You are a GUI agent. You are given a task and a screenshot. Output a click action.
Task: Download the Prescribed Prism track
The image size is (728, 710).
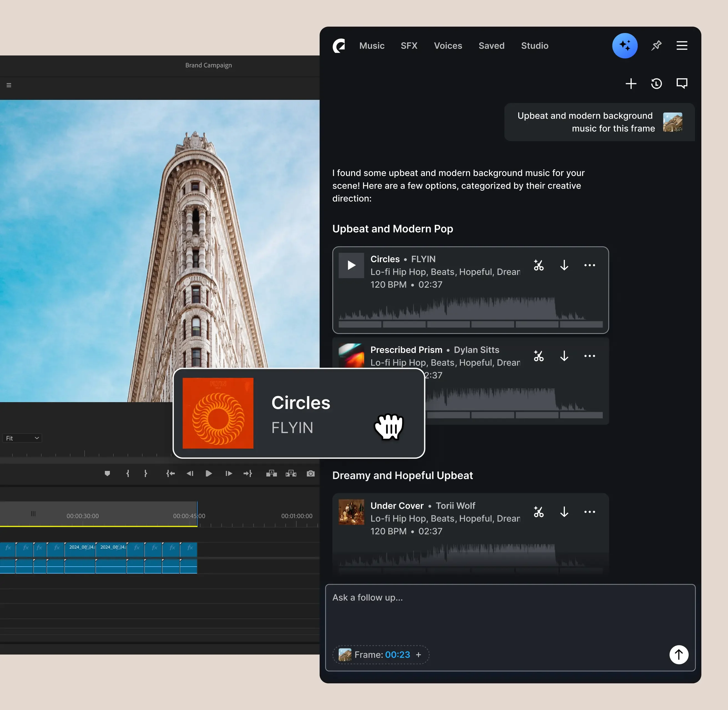coord(564,356)
